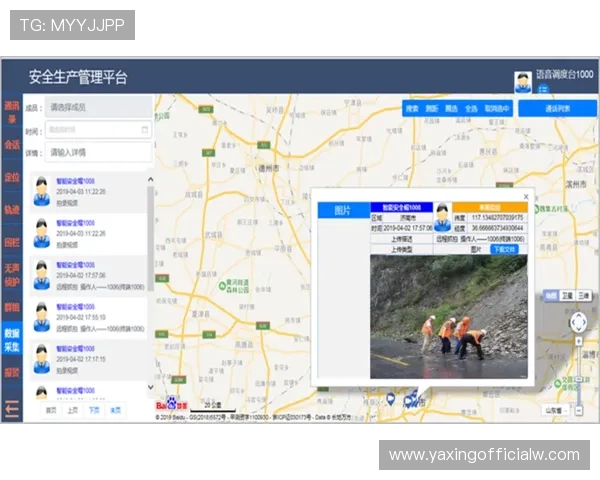Switch map to 地图 view
Image resolution: width=600 pixels, height=480 pixels.
pyautogui.click(x=551, y=296)
